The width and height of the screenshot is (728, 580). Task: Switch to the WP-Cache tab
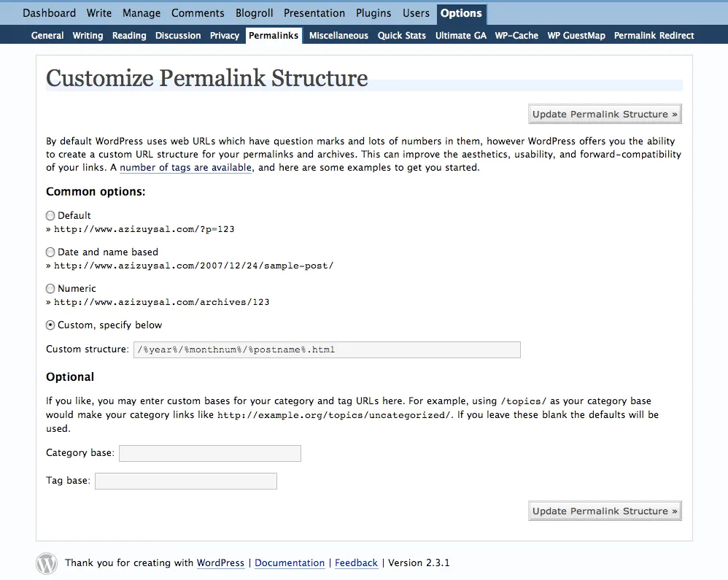coord(516,35)
